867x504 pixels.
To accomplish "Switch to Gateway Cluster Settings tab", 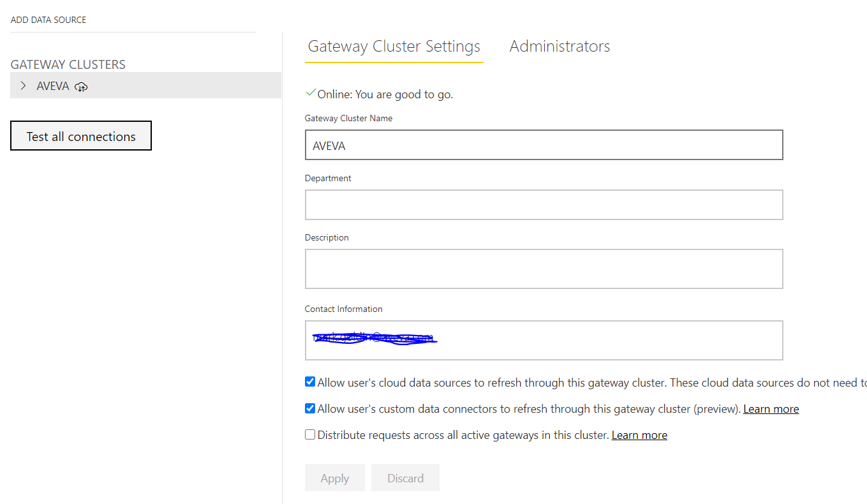I will [394, 47].
